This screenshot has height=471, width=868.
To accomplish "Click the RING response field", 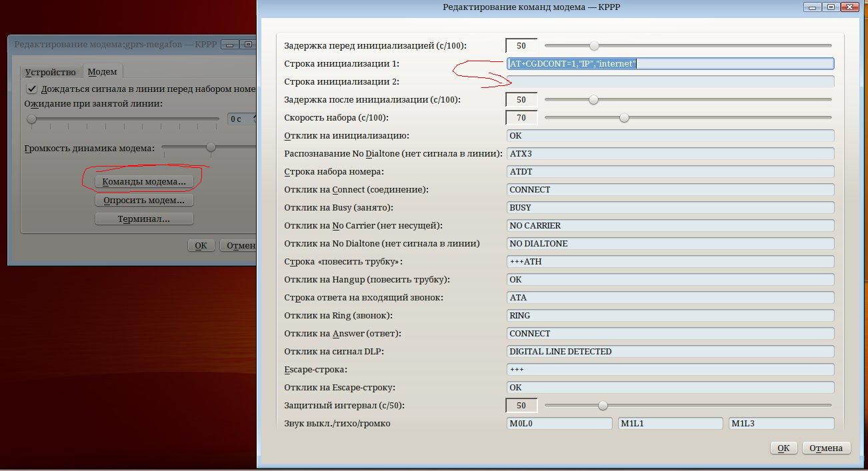I will point(670,316).
